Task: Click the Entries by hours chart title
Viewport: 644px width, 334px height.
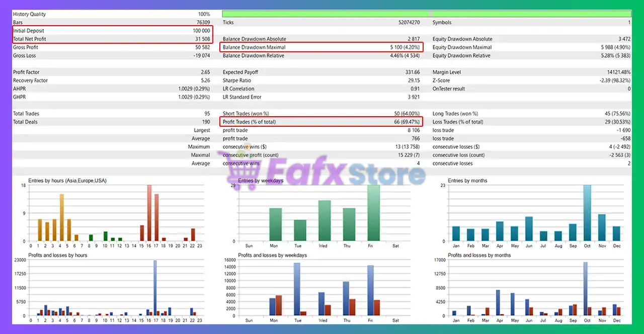Action: tap(67, 181)
